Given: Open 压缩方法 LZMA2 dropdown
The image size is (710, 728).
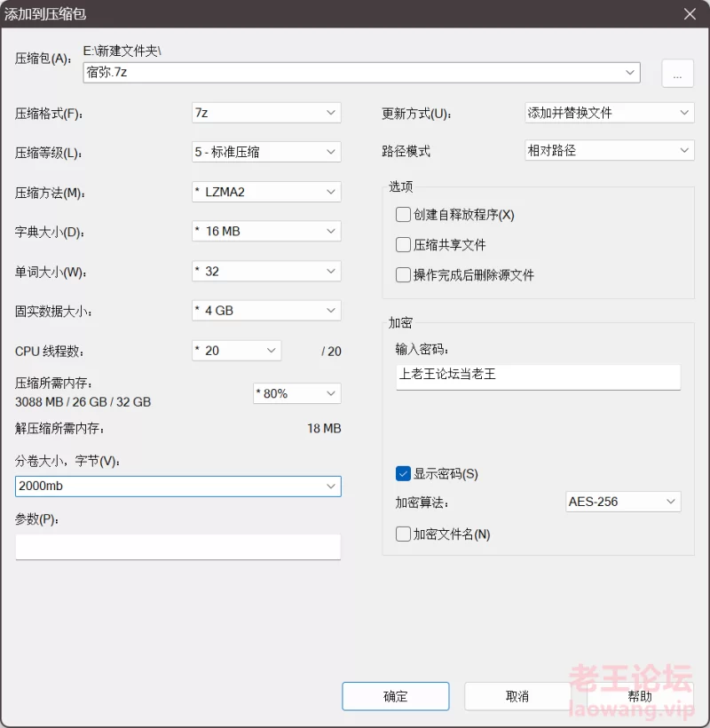Looking at the screenshot, I should coord(266,192).
